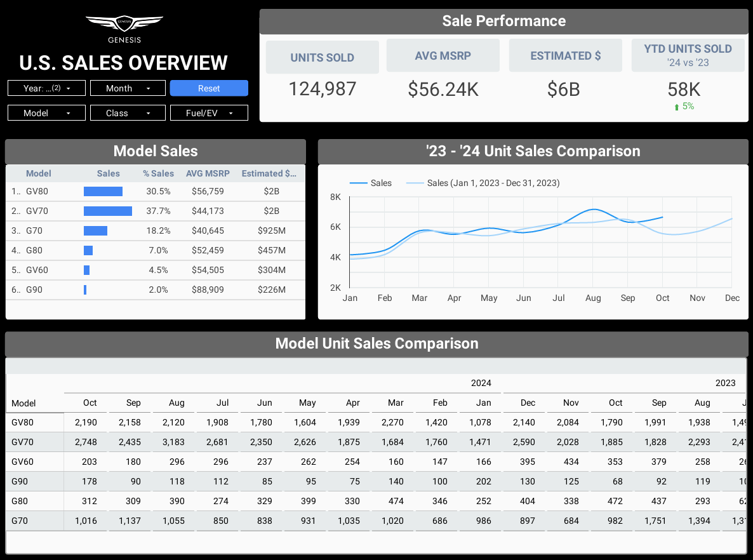Open the Fuel/EV filter dropdown

point(209,113)
